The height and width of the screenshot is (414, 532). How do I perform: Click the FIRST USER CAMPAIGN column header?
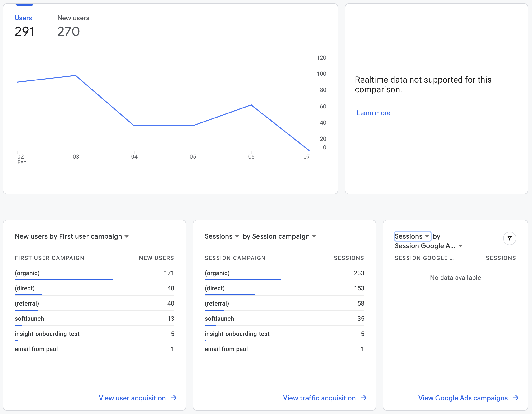coord(49,258)
